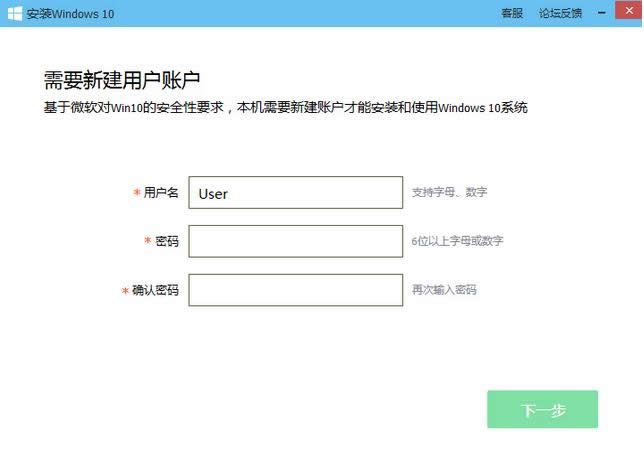
Task: Focus the 用户名 field containing "User"
Action: (x=295, y=193)
